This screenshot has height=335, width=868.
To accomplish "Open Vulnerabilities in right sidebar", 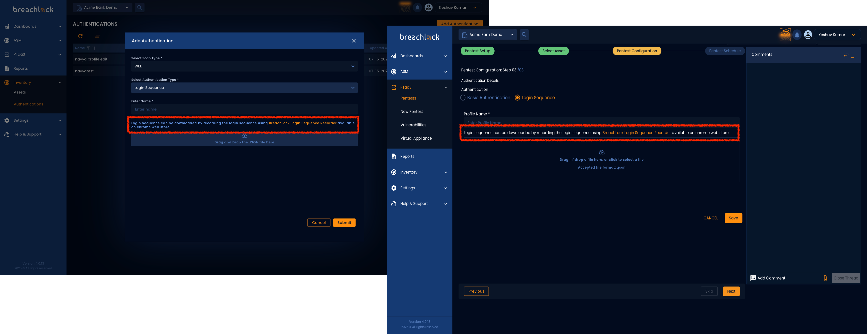I will pyautogui.click(x=413, y=125).
